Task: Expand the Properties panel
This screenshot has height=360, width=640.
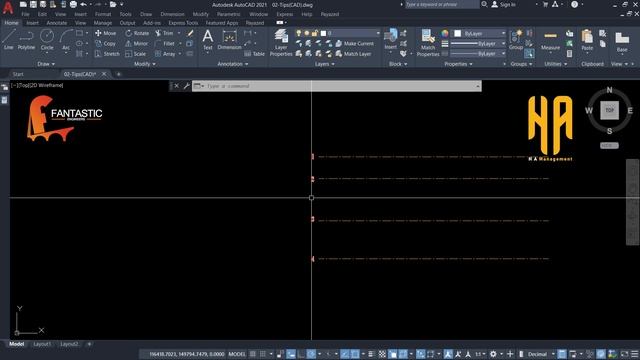Action: click(458, 64)
